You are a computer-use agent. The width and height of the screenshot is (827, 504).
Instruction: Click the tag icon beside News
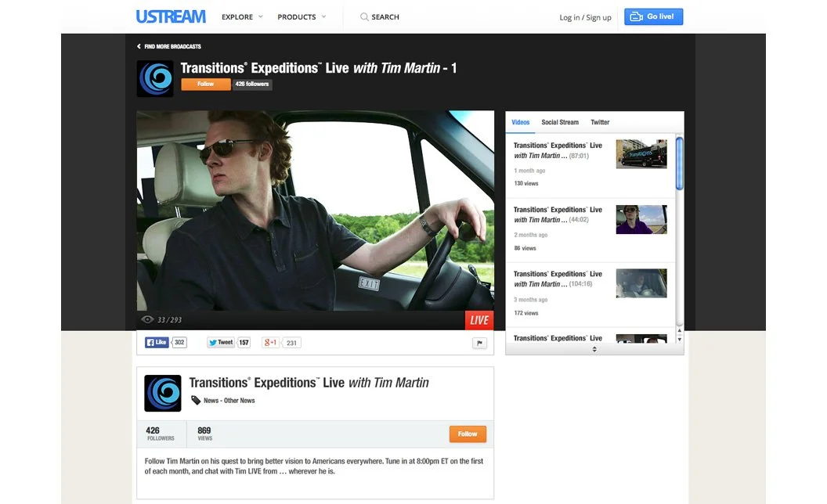196,400
